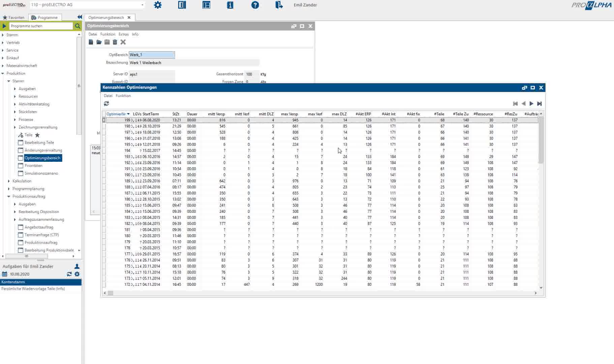Sort by the mitt Versp column header
This screenshot has width=614, height=364.
[216, 114]
